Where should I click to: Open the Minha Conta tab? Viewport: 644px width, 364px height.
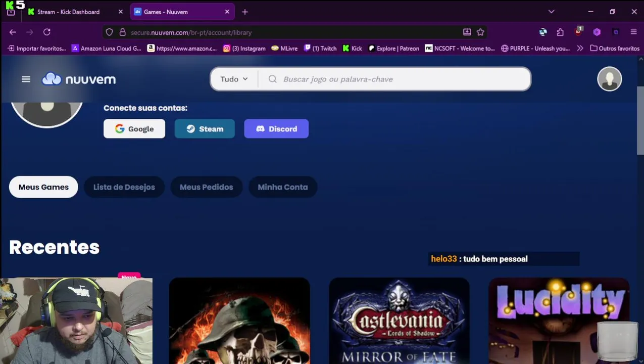click(282, 187)
